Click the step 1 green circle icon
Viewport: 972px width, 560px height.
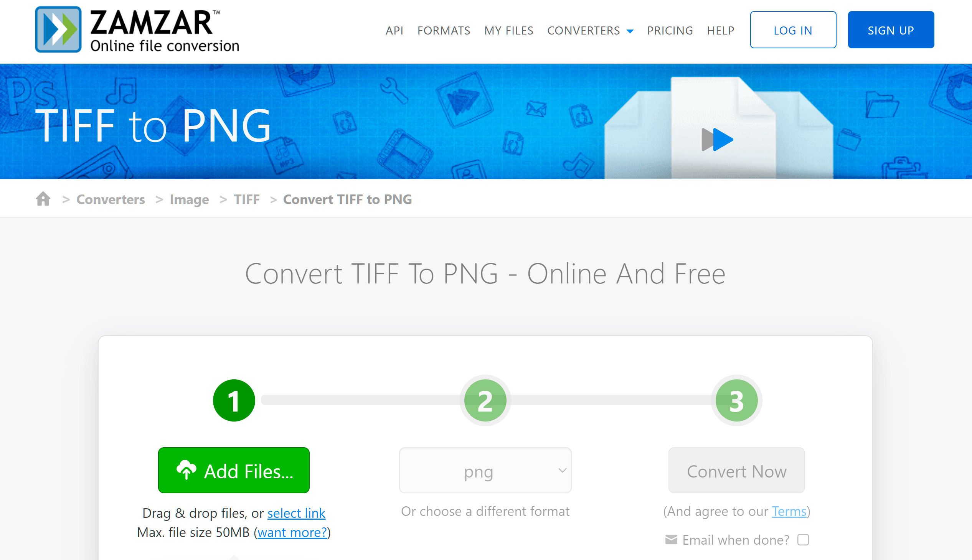click(234, 400)
